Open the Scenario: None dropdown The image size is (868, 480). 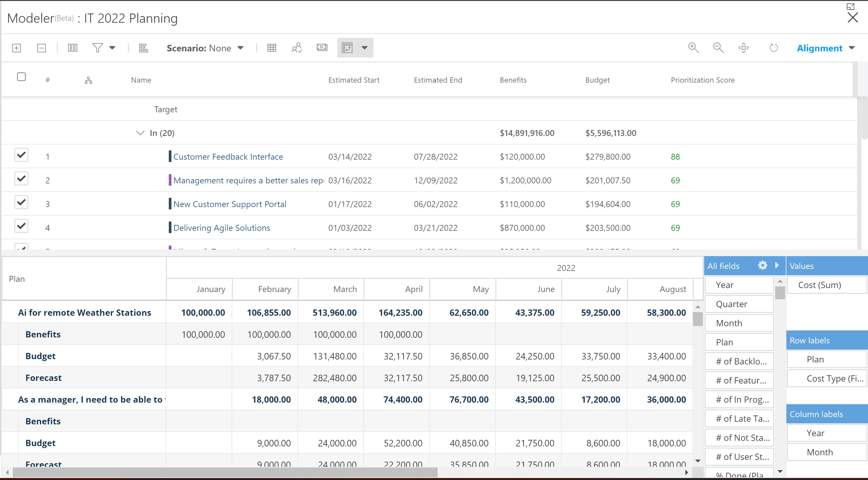coord(205,48)
